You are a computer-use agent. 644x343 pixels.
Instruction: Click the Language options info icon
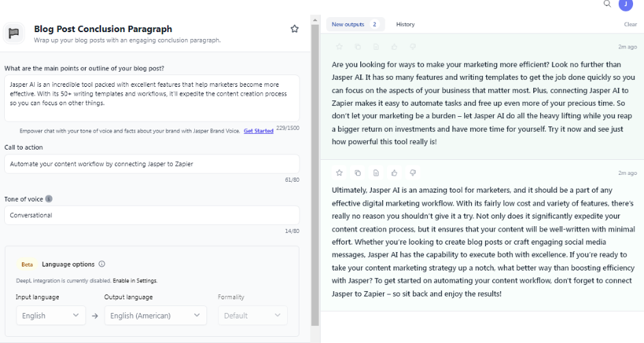102,264
